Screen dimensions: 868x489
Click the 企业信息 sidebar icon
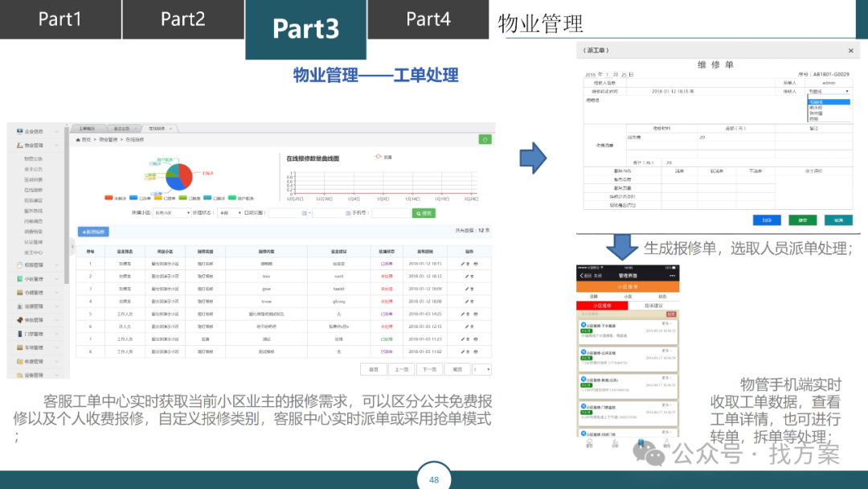coord(19,131)
